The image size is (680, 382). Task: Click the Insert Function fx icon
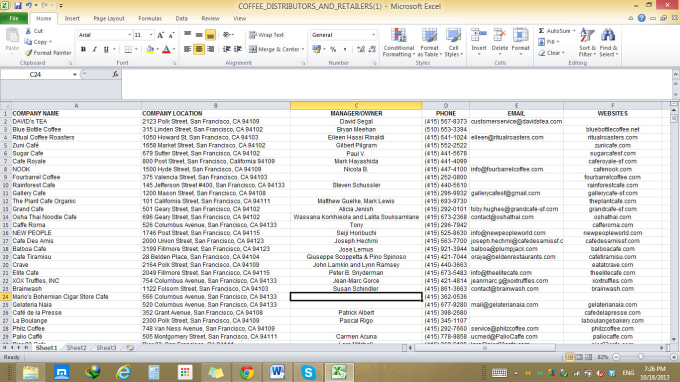click(x=115, y=75)
